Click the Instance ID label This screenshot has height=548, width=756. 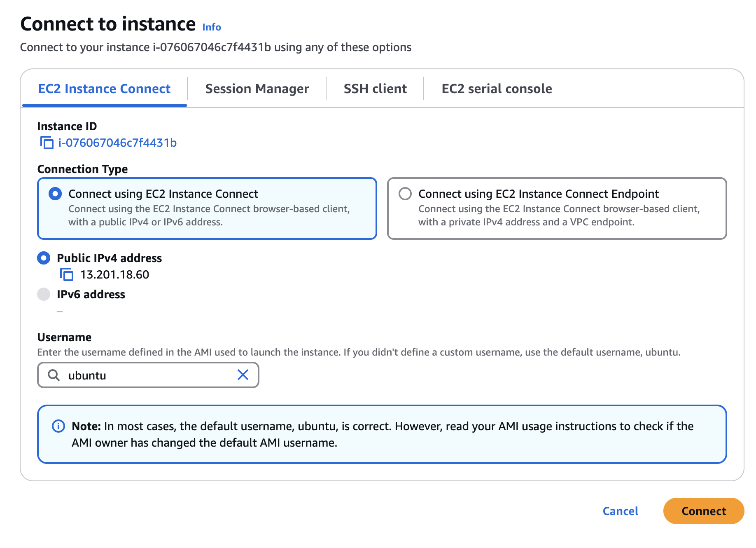pos(67,126)
